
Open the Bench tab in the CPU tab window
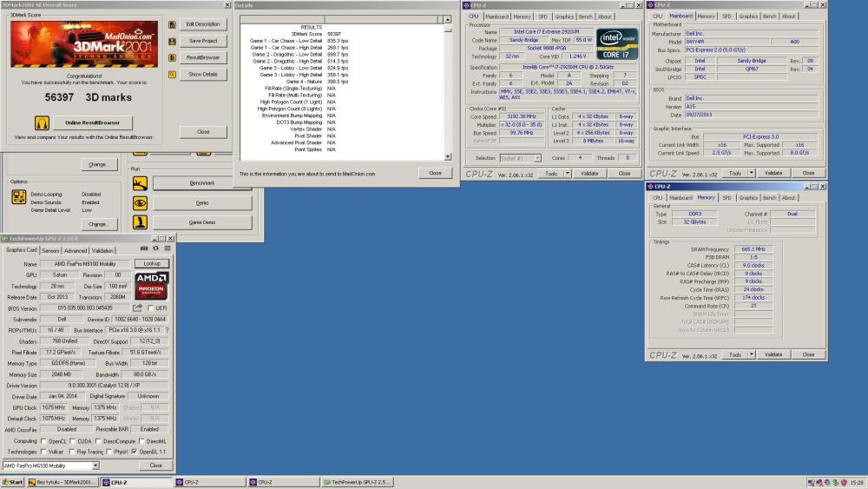click(586, 17)
